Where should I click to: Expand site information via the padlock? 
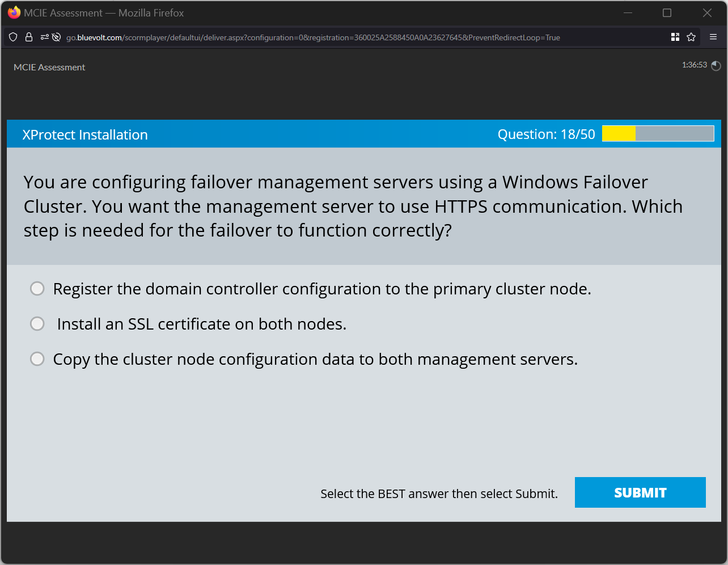coord(28,37)
